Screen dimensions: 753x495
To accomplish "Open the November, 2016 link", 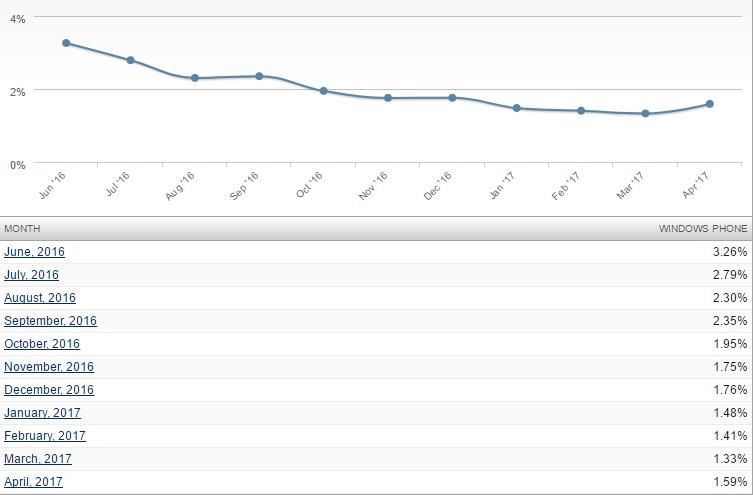I will click(49, 367).
